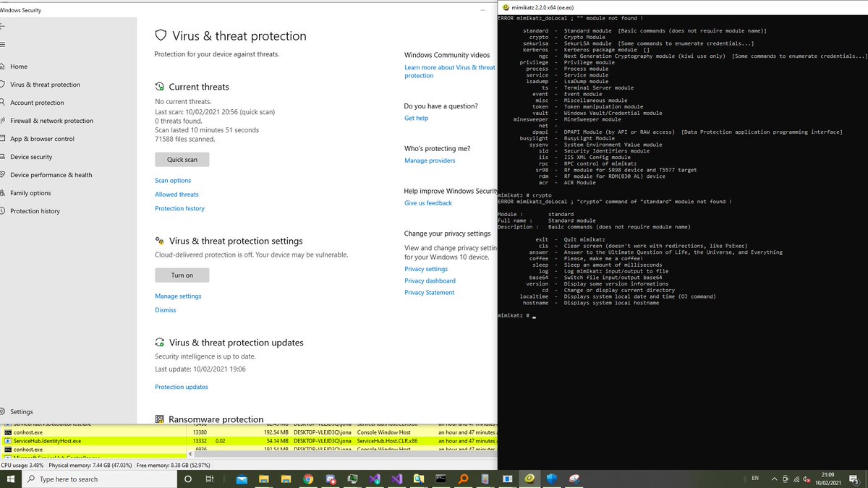Click the EN language indicator in tray
The image size is (868, 488).
click(x=755, y=479)
